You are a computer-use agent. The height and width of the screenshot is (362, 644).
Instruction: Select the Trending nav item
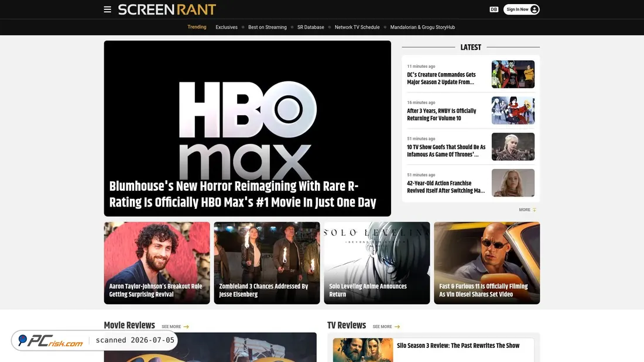click(x=197, y=27)
